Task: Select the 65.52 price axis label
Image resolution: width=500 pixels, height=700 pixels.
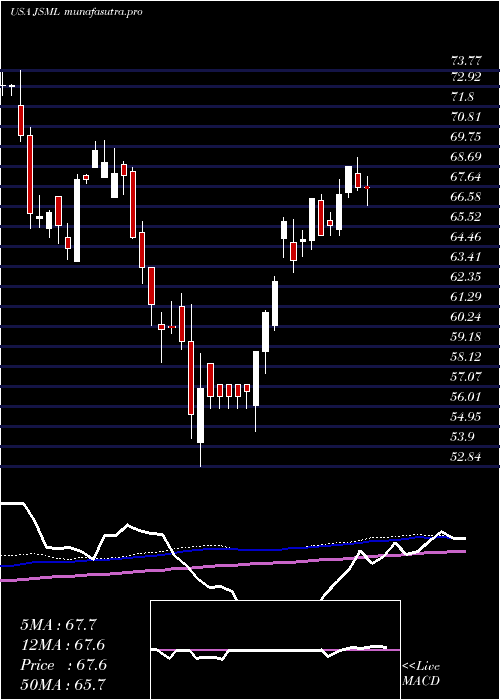Action: 466,217
